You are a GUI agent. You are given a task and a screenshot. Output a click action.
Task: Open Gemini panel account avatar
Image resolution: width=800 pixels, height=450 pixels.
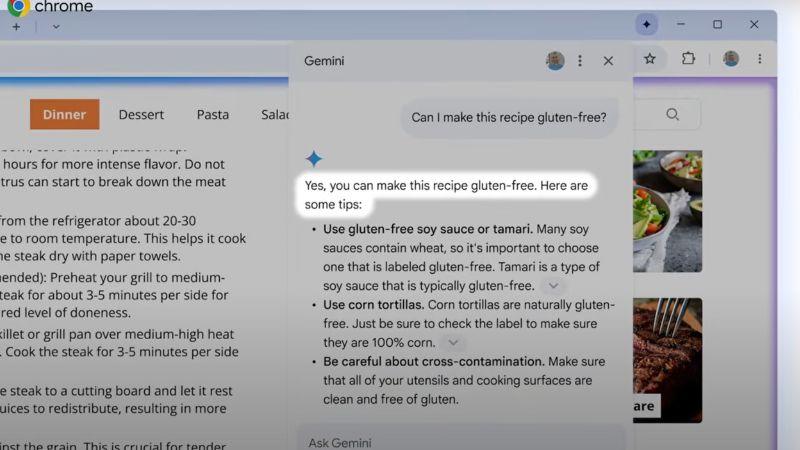click(x=555, y=61)
